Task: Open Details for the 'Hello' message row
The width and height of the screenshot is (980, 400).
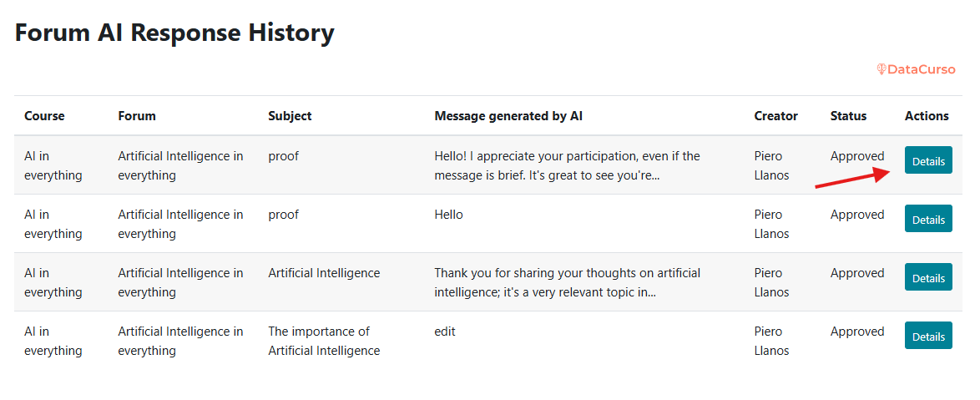Action: point(928,220)
